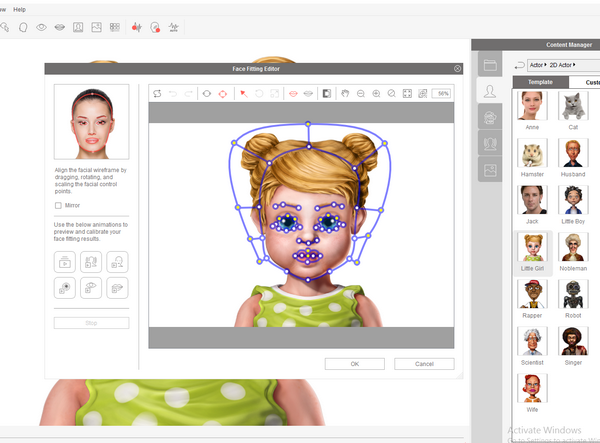Switch to the Template tab
This screenshot has height=443, width=600.
click(x=540, y=82)
